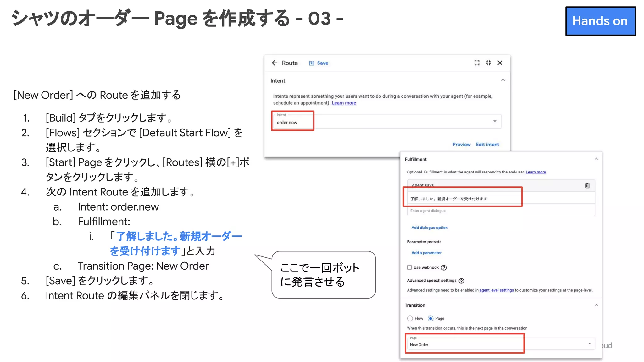Open Learn more link in Fulfillment description
Image resolution: width=644 pixels, height=362 pixels.
tap(536, 172)
